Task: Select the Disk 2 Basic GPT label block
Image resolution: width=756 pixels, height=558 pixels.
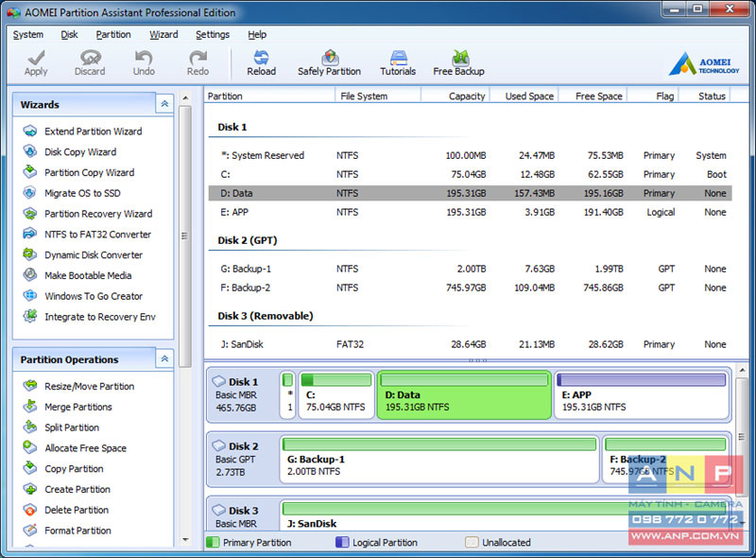Action: (243, 460)
